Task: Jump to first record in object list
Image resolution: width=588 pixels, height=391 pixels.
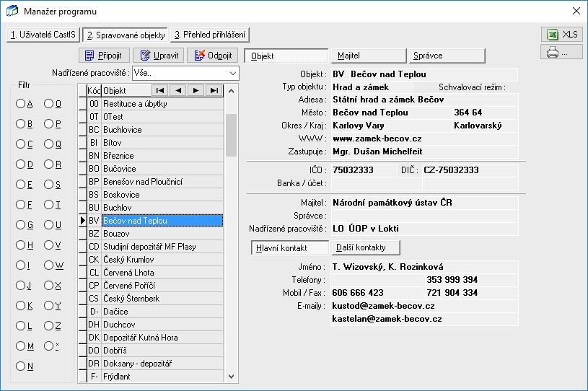Action: 160,90
